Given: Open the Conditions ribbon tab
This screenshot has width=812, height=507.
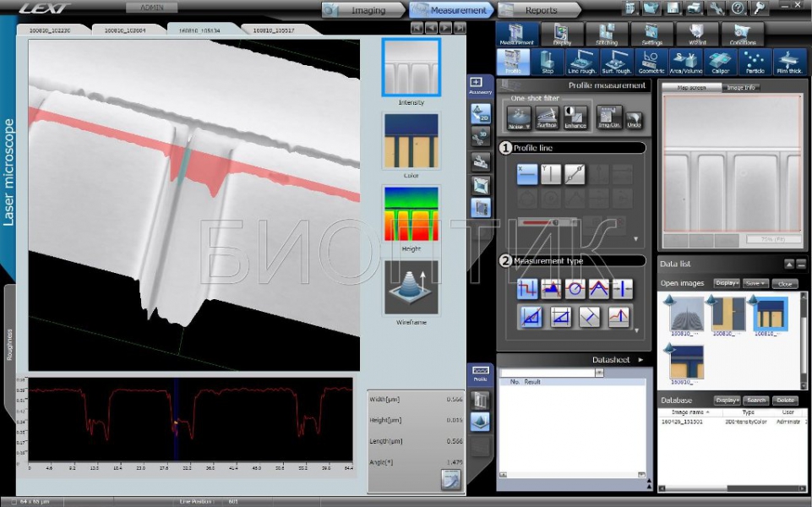Looking at the screenshot, I should pyautogui.click(x=742, y=34).
